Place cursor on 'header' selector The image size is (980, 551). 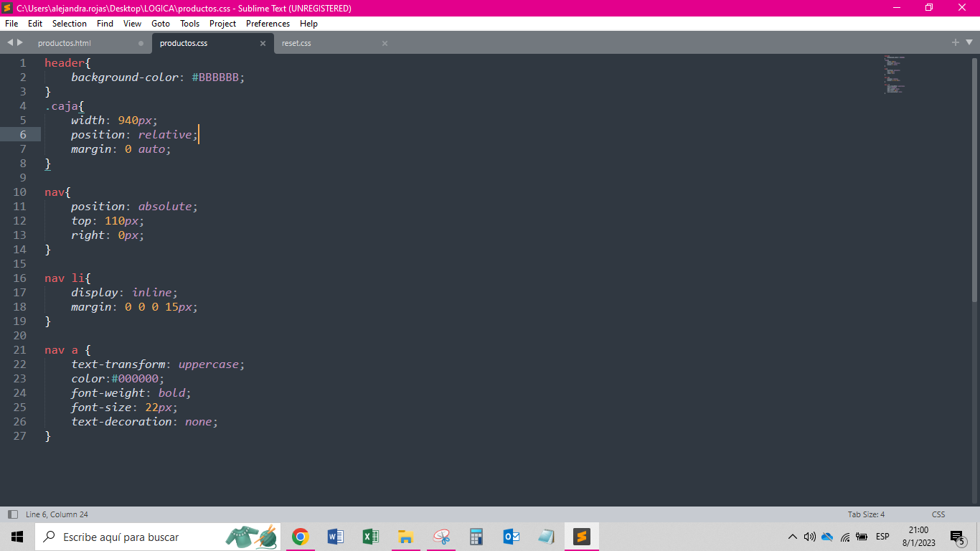65,63
